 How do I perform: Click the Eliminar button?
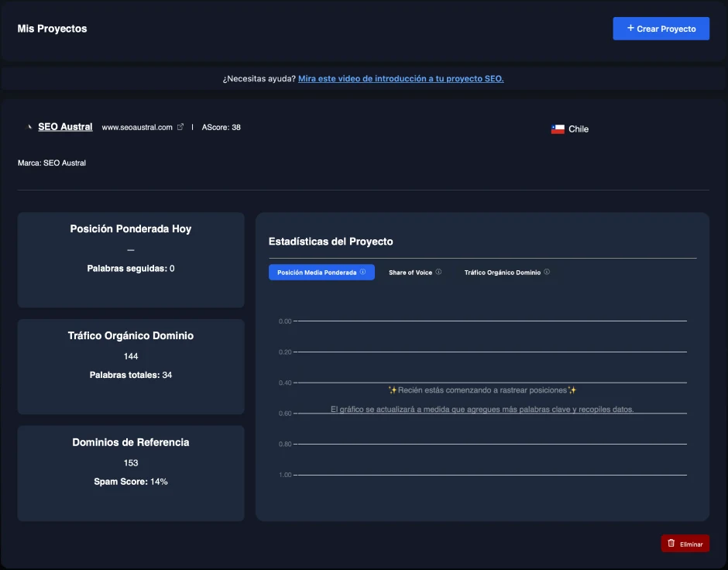click(x=685, y=544)
